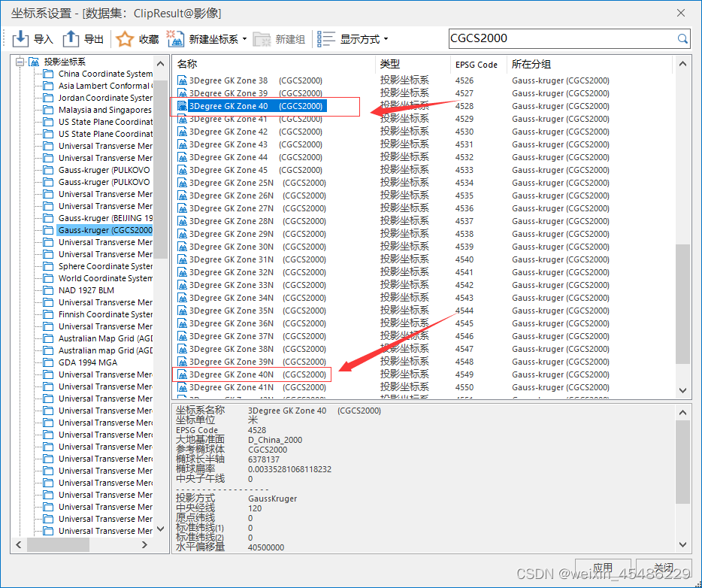Select the Gauss-kruger (CGCS2000) tree item
The width and height of the screenshot is (702, 588).
pyautogui.click(x=105, y=230)
